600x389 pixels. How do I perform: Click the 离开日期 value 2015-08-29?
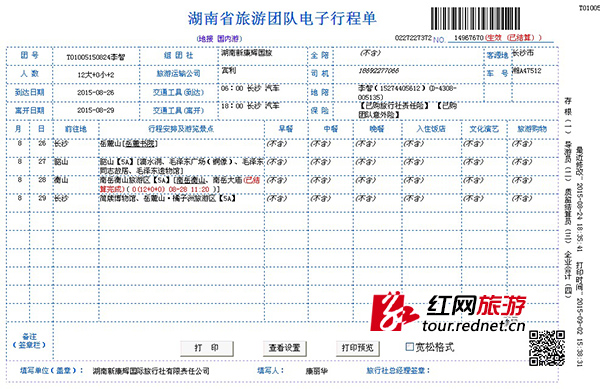[x=96, y=111]
